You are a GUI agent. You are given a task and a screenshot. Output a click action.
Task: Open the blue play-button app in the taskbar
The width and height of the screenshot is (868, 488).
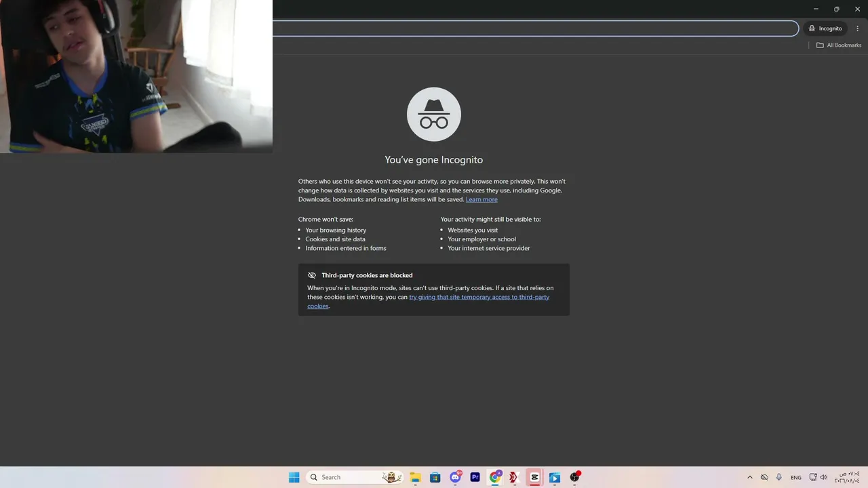click(554, 477)
